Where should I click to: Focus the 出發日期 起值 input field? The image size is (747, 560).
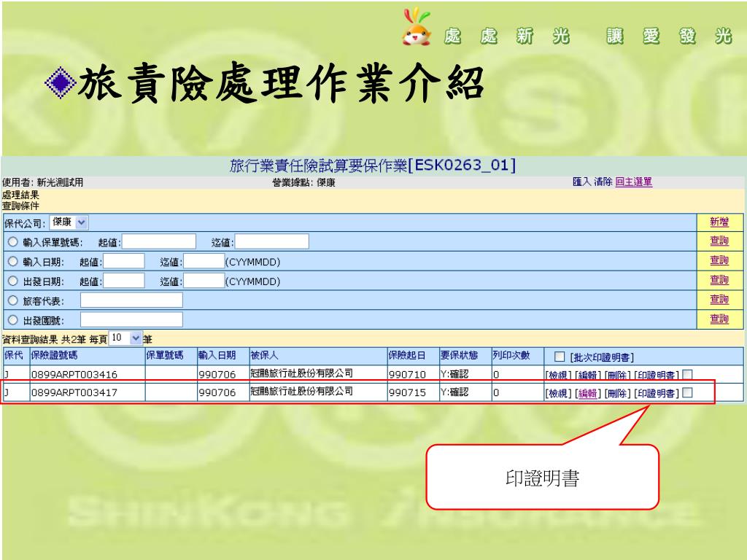[x=124, y=281]
